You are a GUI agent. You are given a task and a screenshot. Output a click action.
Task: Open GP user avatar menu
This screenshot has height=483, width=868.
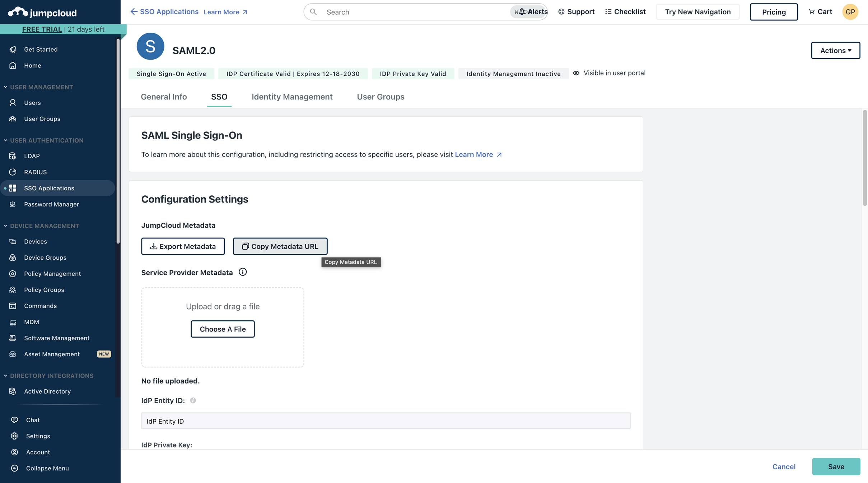coord(850,12)
